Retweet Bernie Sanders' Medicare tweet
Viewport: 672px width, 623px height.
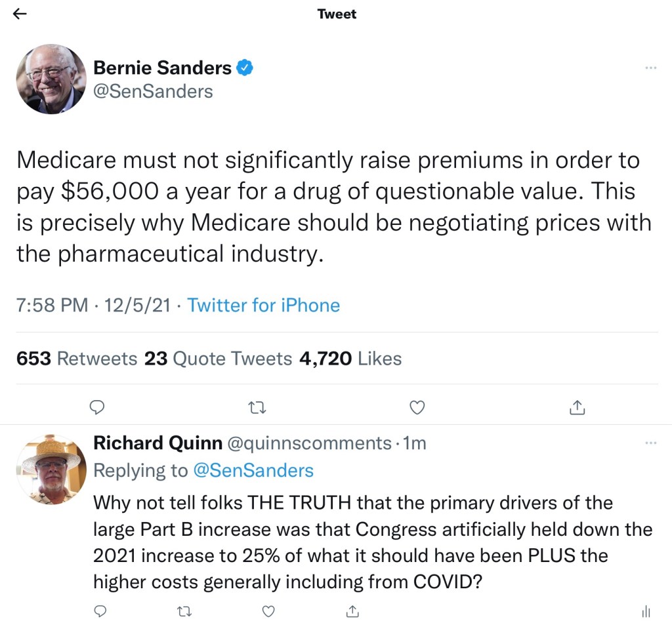point(257,408)
